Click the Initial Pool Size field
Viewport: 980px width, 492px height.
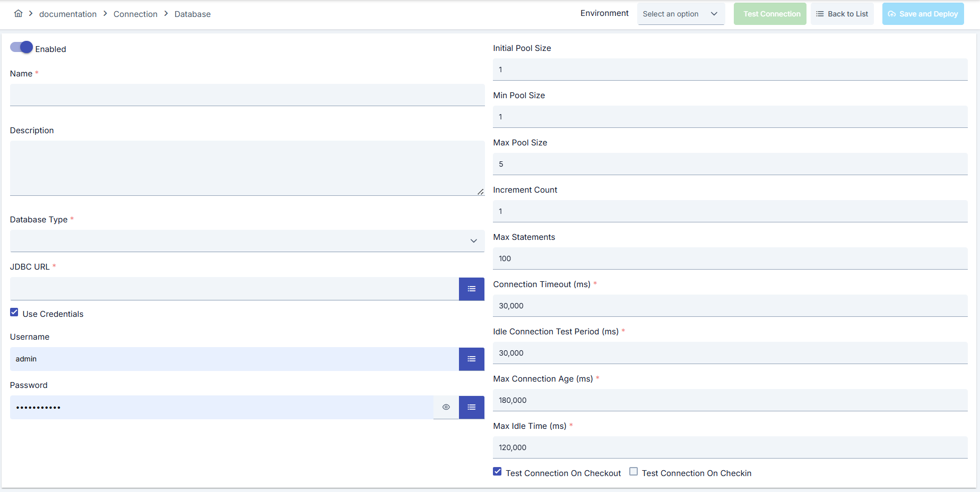(730, 70)
